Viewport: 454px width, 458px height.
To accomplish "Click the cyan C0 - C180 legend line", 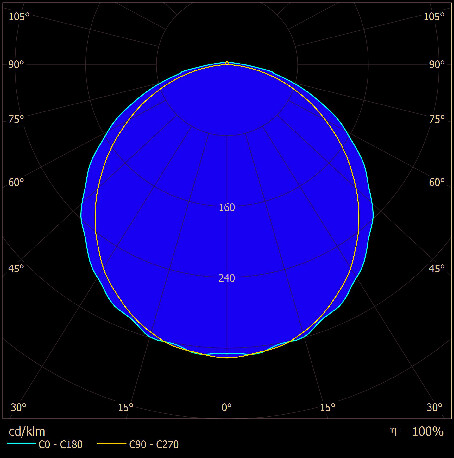I will coord(21,444).
